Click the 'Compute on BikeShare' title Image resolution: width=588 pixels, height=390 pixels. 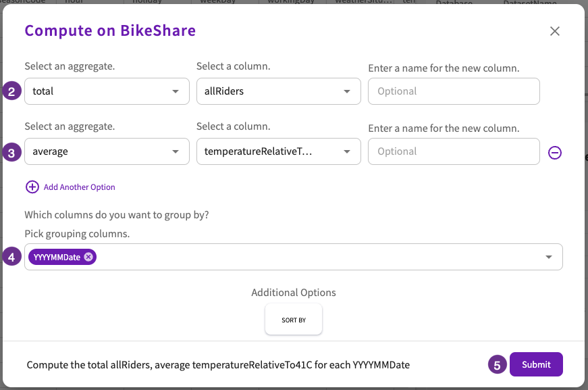point(110,30)
